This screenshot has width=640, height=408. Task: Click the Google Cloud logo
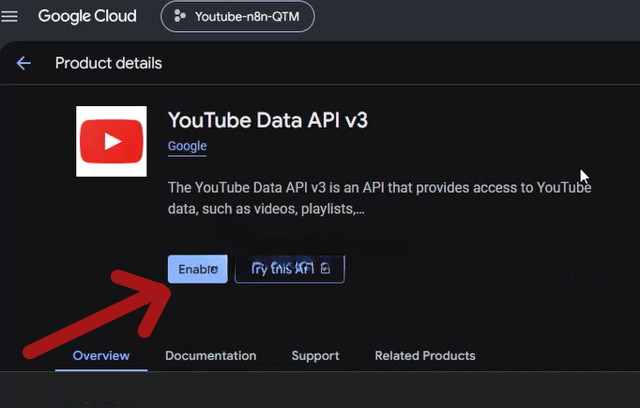click(87, 16)
